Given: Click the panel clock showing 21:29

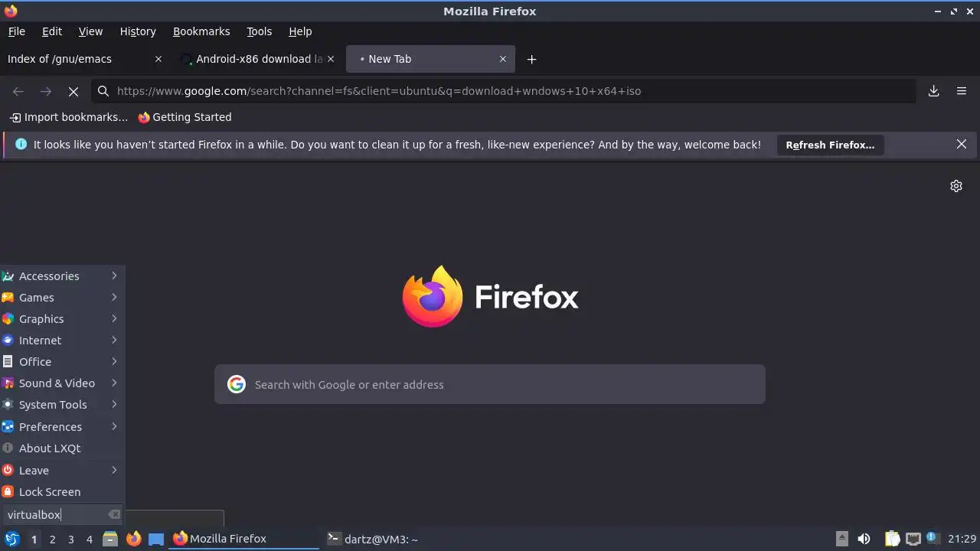Looking at the screenshot, I should 962,539.
